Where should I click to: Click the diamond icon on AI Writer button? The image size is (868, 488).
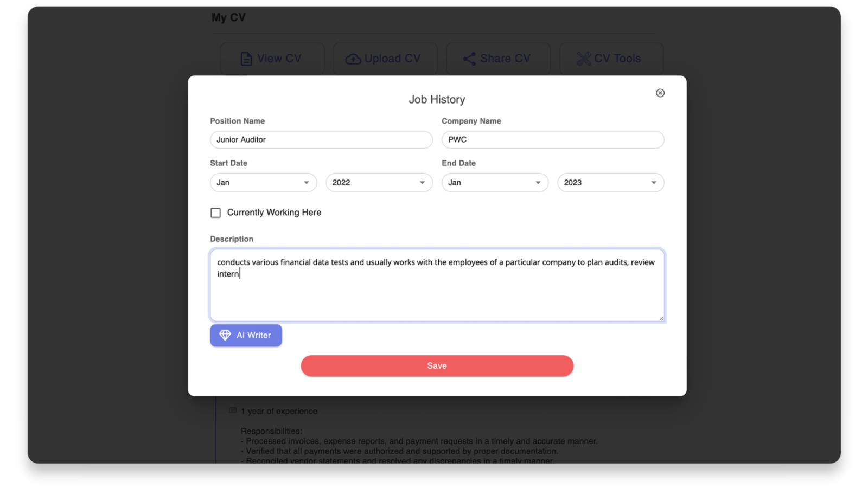(225, 335)
